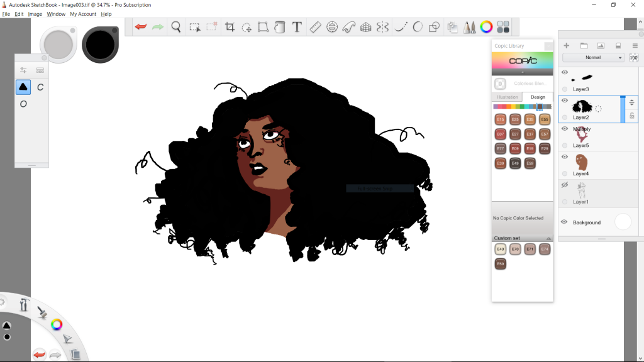Pick the Crop tool

(230, 28)
